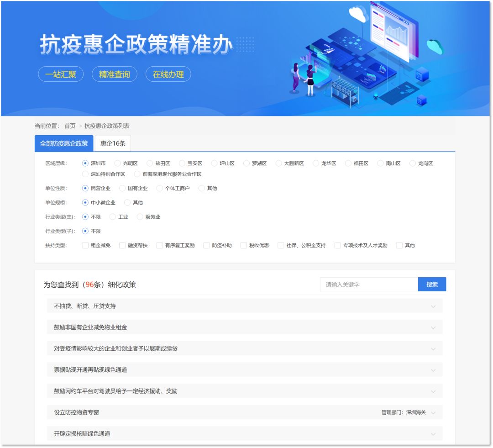Check the 社保、公积金支持 option
Screen dimensions: 493x448
[281, 245]
